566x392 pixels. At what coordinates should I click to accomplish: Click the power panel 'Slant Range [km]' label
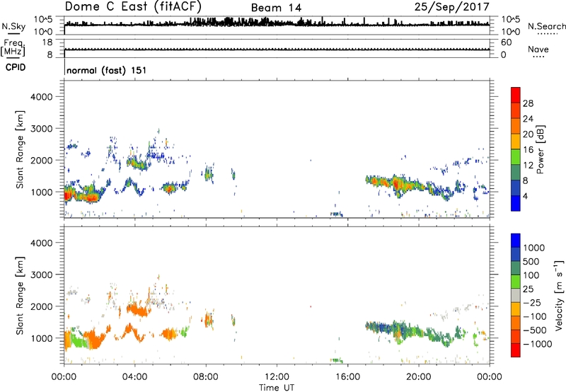click(20, 149)
